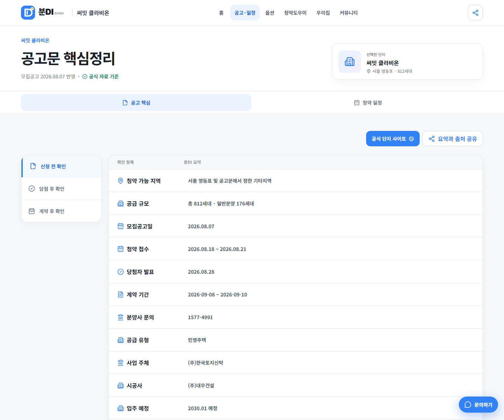
Task: Click the 분DI 요약 column header
Action: tap(192, 162)
